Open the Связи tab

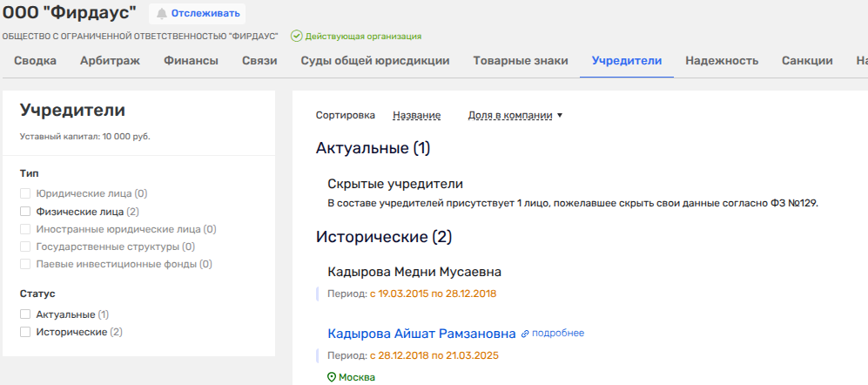(259, 61)
